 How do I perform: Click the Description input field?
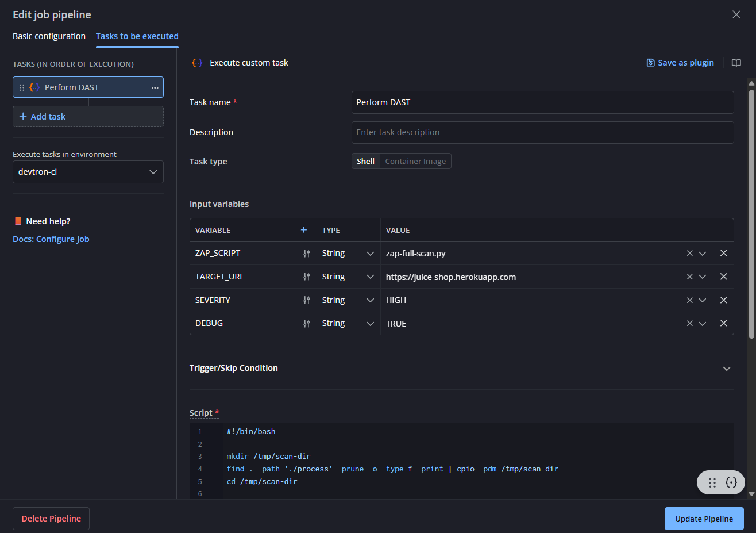(x=542, y=132)
